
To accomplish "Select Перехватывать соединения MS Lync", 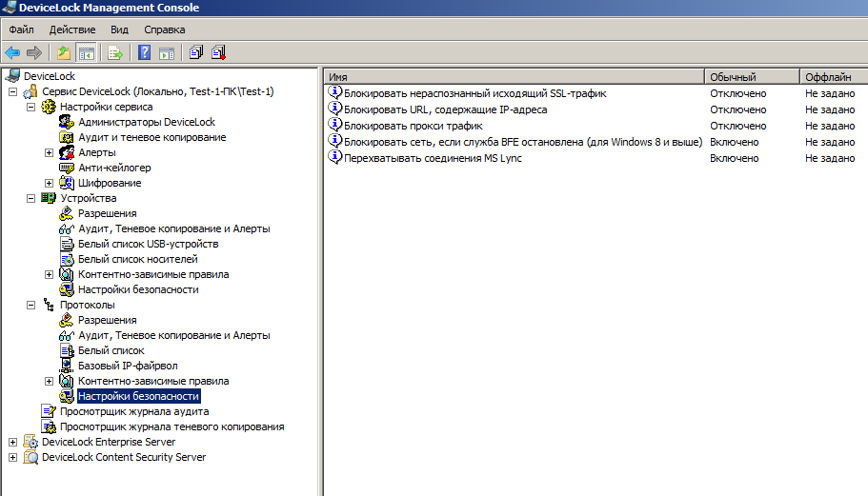I will coord(433,158).
